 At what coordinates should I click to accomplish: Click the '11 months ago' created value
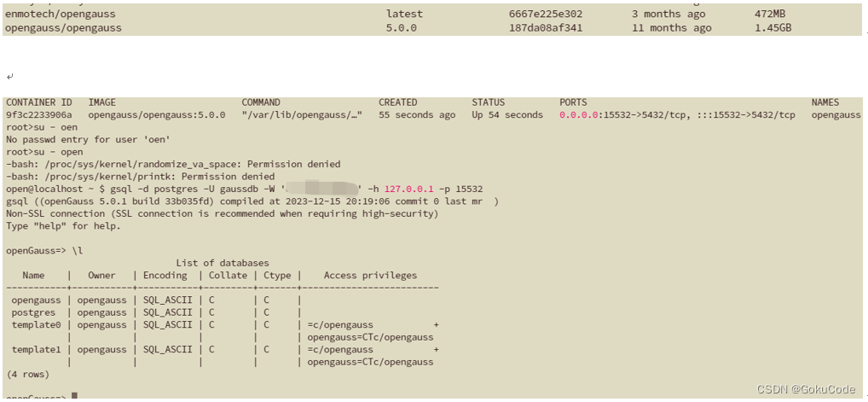pyautogui.click(x=672, y=27)
